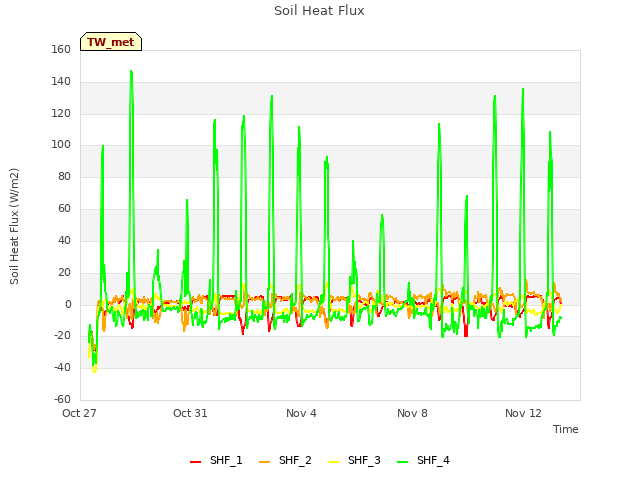Click the 80 y-axis tick label
This screenshot has width=640, height=480.
[64, 176]
